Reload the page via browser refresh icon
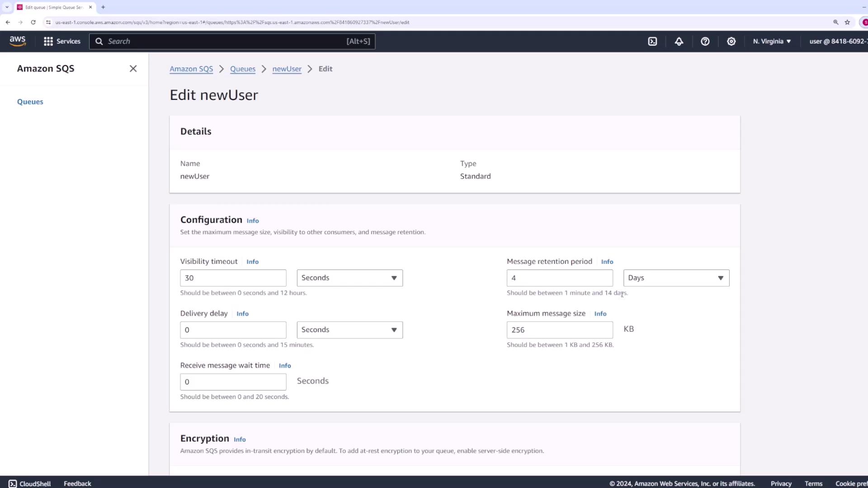 tap(33, 22)
